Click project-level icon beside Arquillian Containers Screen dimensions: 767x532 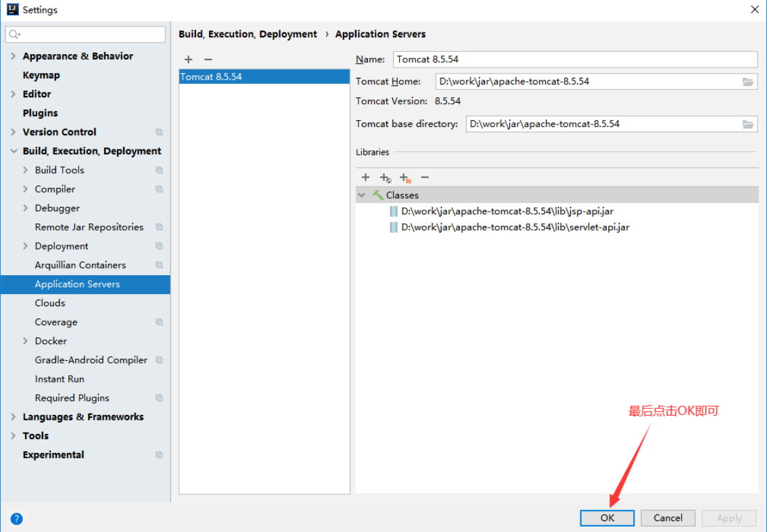pos(159,265)
